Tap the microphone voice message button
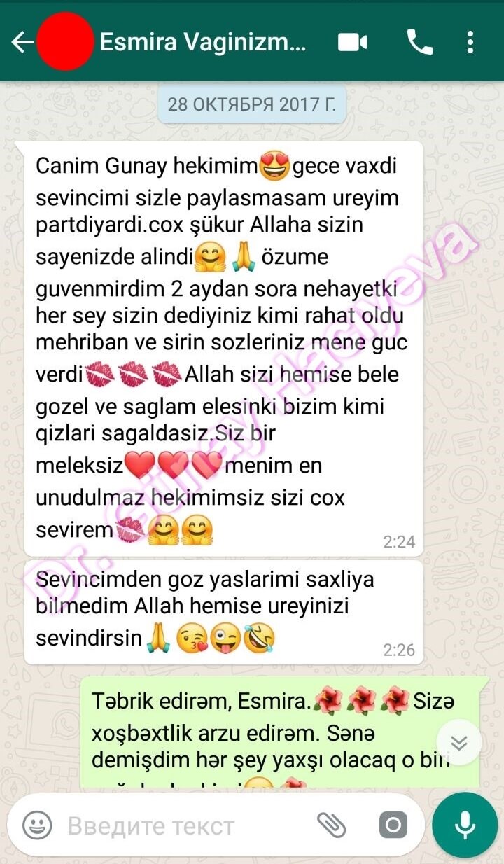The image size is (504, 864). click(465, 825)
